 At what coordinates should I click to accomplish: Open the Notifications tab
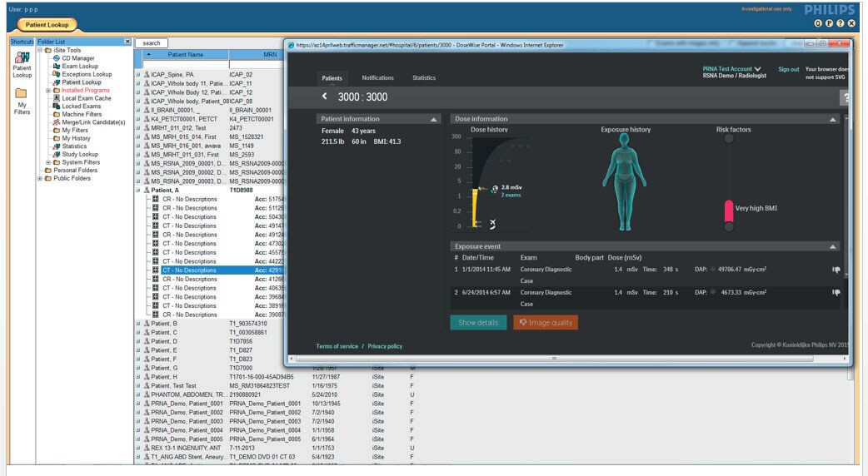[377, 78]
